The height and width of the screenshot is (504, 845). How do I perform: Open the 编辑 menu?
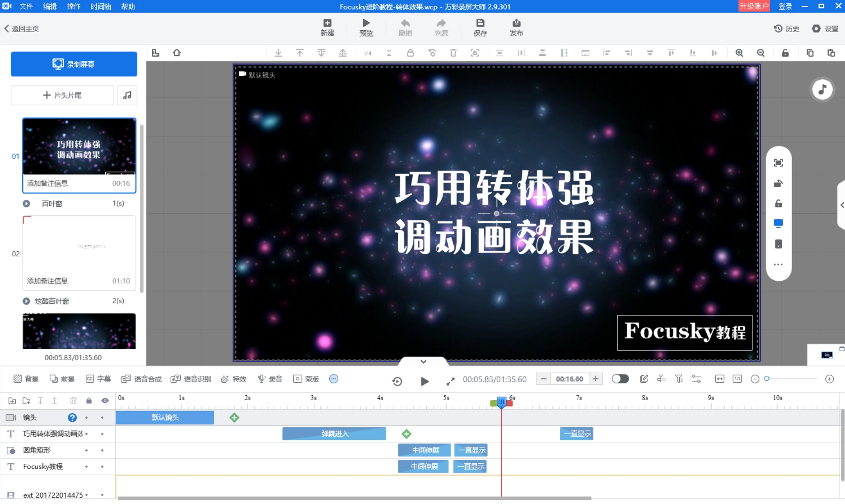(x=50, y=6)
